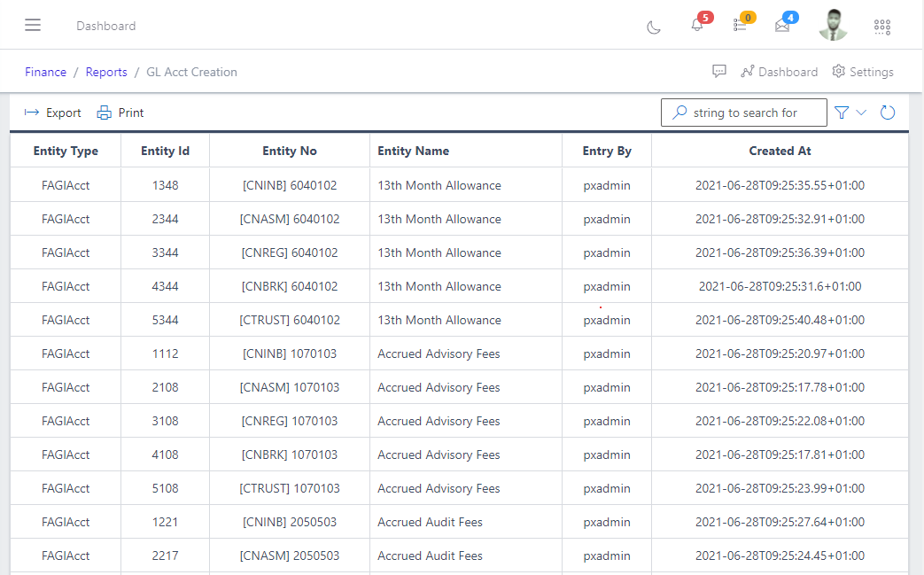
Task: Go to Dashboard from the top right
Action: click(x=780, y=72)
